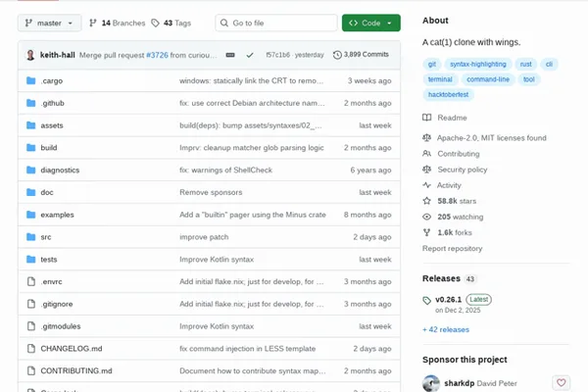Select the cli topic tag
The height and width of the screenshot is (392, 588).
pos(549,64)
